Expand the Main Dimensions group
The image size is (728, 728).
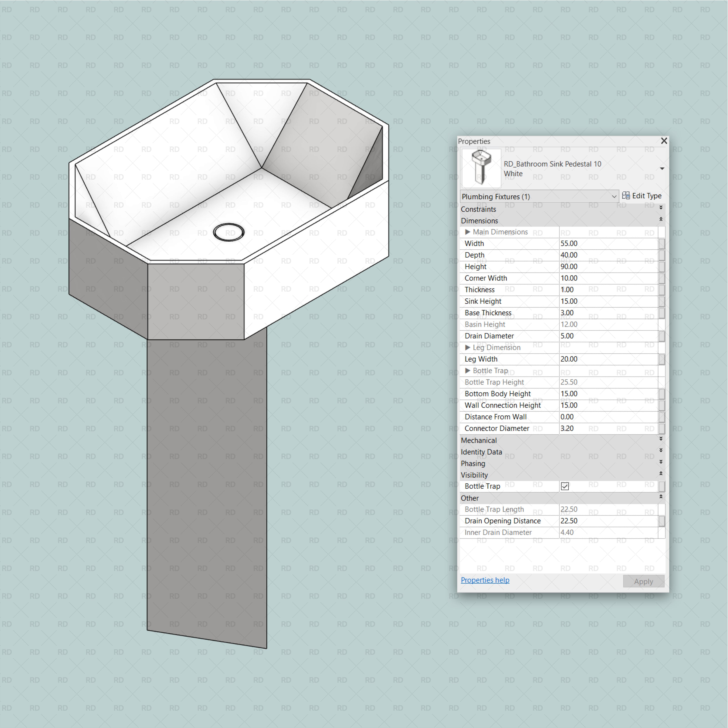tap(468, 232)
